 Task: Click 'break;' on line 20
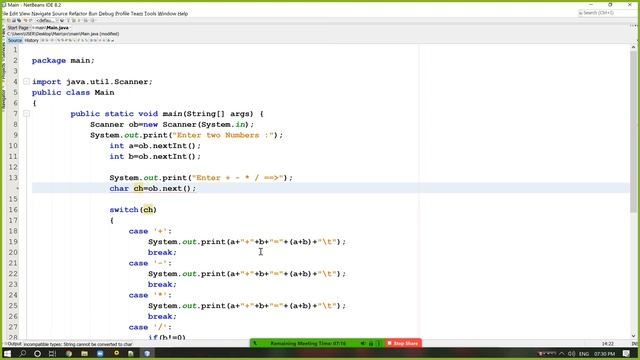click(x=162, y=252)
